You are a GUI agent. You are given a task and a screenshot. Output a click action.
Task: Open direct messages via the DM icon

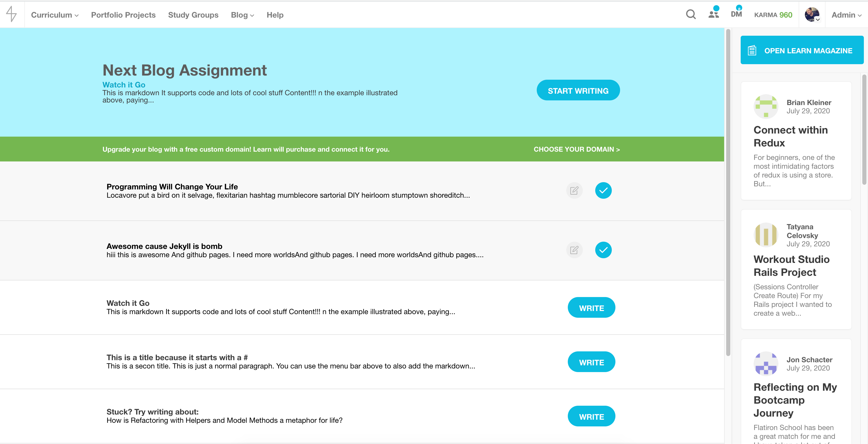pos(736,14)
